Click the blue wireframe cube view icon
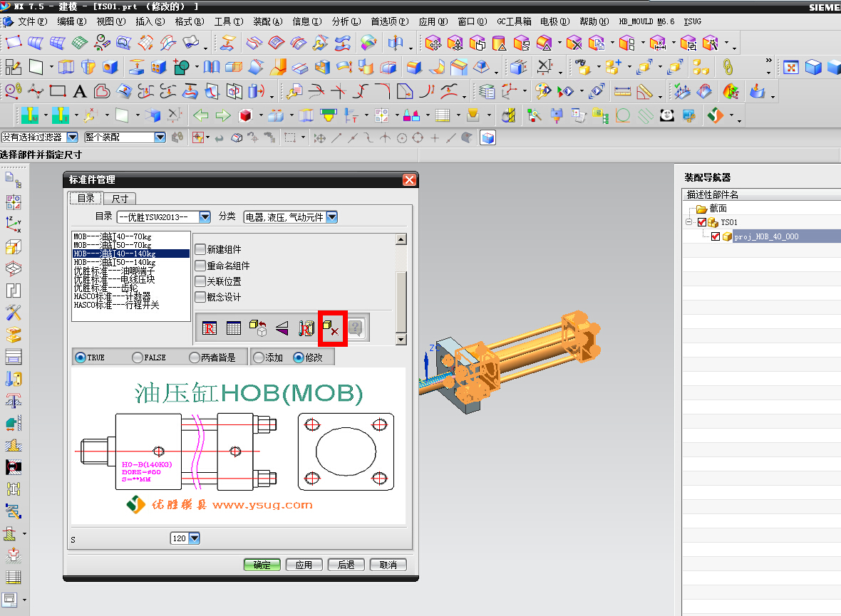The image size is (841, 616). coord(813,67)
